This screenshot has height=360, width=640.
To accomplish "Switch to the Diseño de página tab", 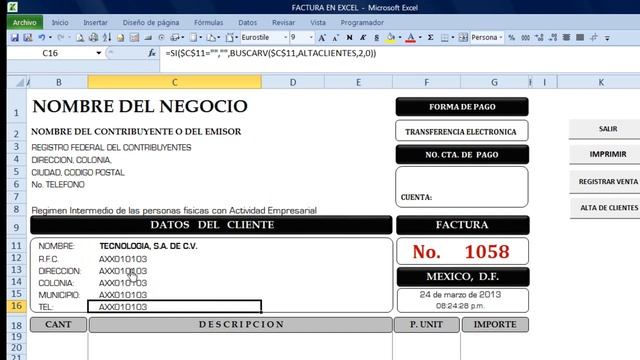I will 151,22.
